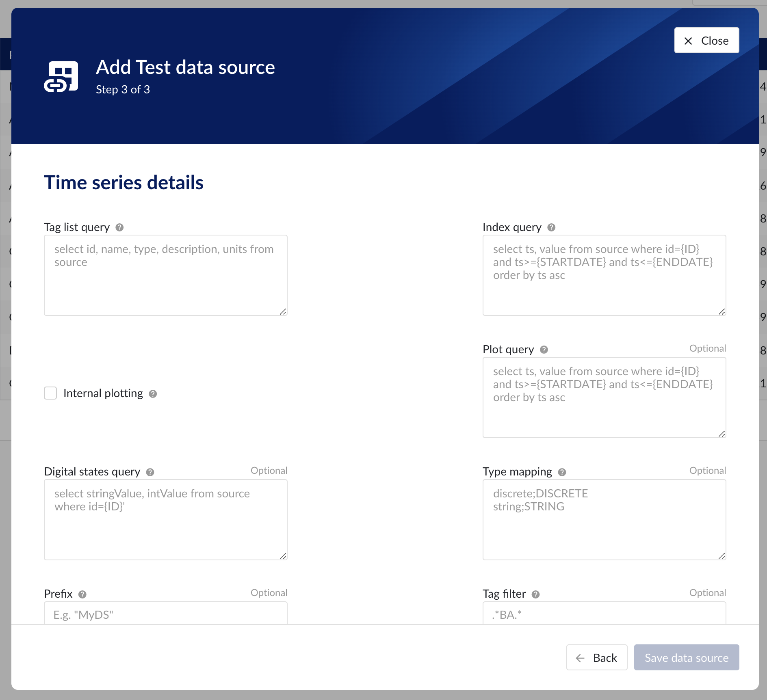The image size is (767, 700).
Task: Enable the Internal plotting checkbox
Action: click(50, 393)
